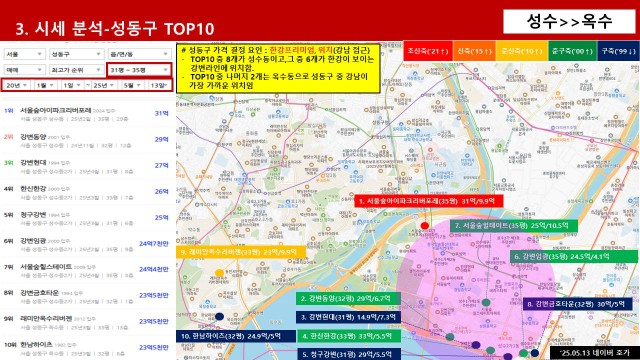Open the 최고가 순위 sort dropdown
640x360 pixels.
[x=76, y=70]
